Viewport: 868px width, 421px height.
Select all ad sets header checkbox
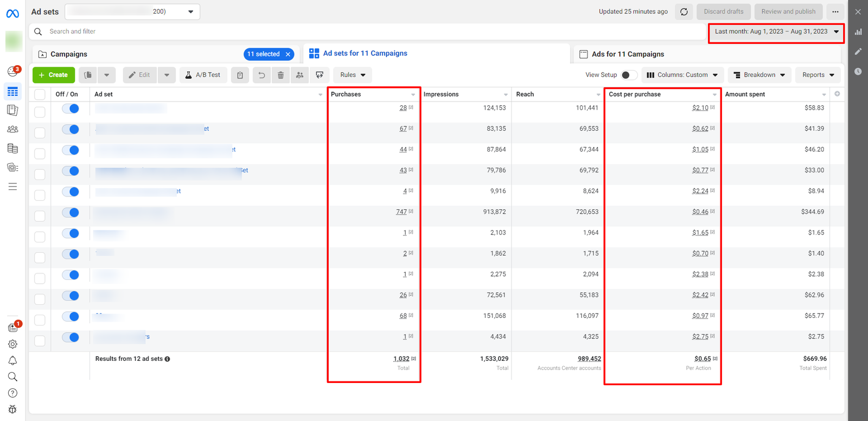click(x=40, y=94)
